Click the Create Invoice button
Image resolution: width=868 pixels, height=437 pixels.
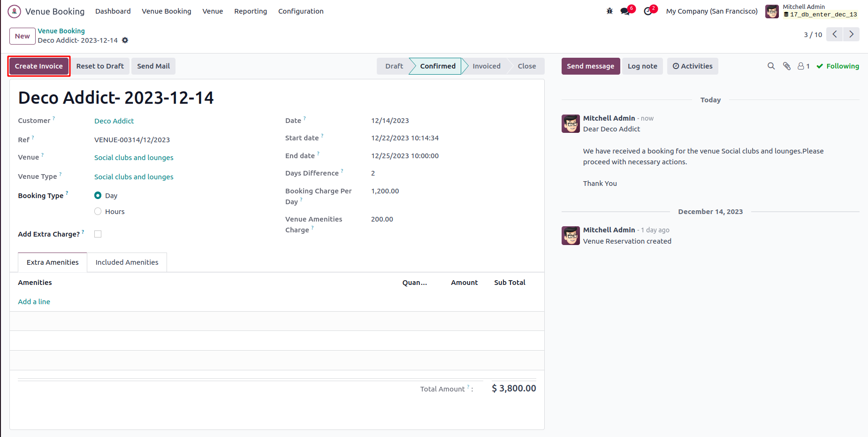tap(39, 66)
